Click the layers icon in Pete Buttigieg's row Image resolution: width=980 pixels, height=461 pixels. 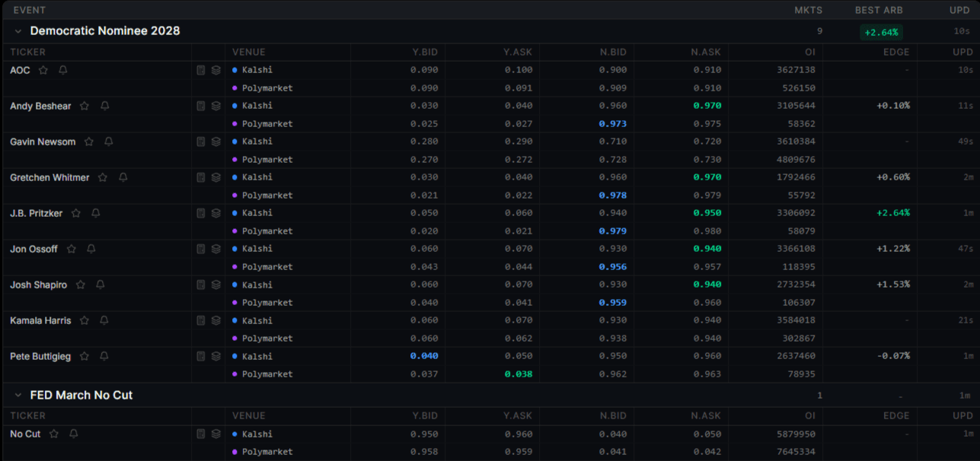coord(216,356)
